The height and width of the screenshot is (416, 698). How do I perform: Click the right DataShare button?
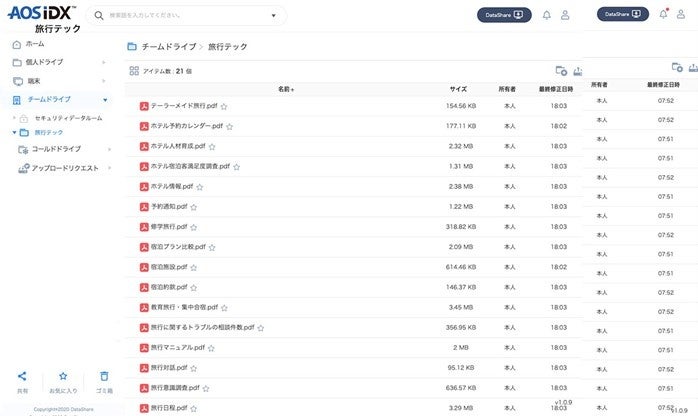622,14
